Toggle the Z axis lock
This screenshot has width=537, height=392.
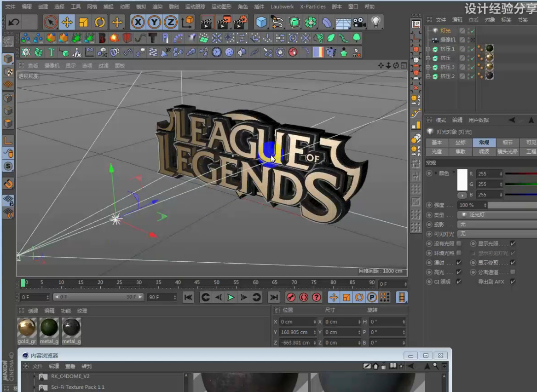point(171,22)
